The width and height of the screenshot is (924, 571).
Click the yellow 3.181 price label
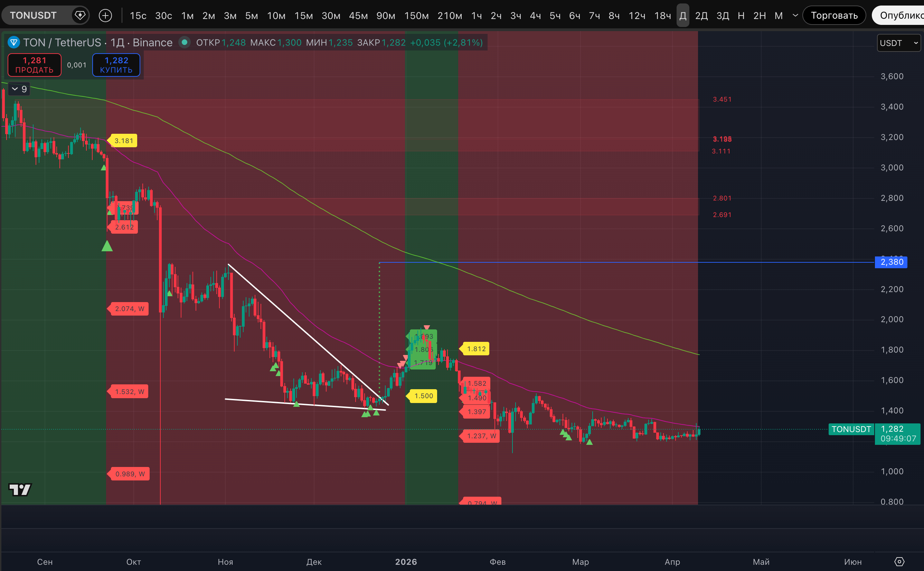pyautogui.click(x=123, y=141)
